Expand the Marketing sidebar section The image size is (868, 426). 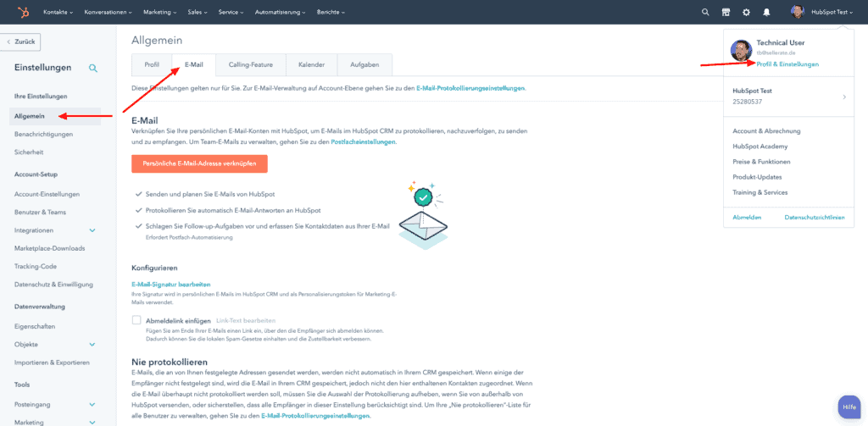[x=92, y=422]
